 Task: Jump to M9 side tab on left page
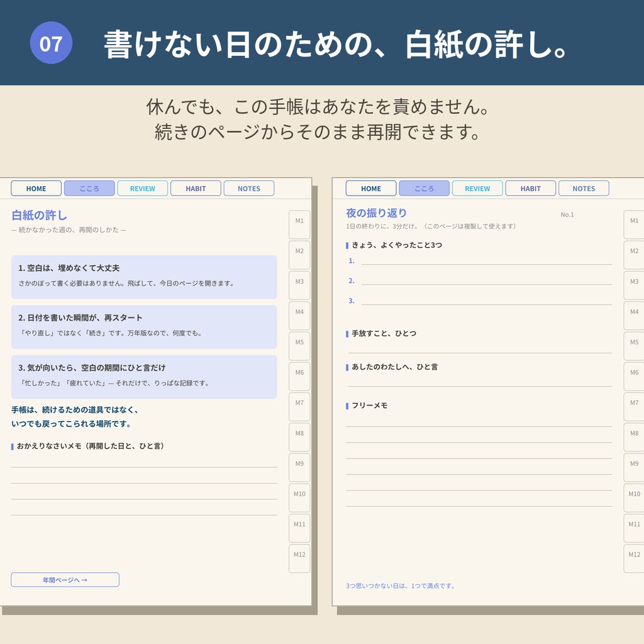[x=299, y=468]
